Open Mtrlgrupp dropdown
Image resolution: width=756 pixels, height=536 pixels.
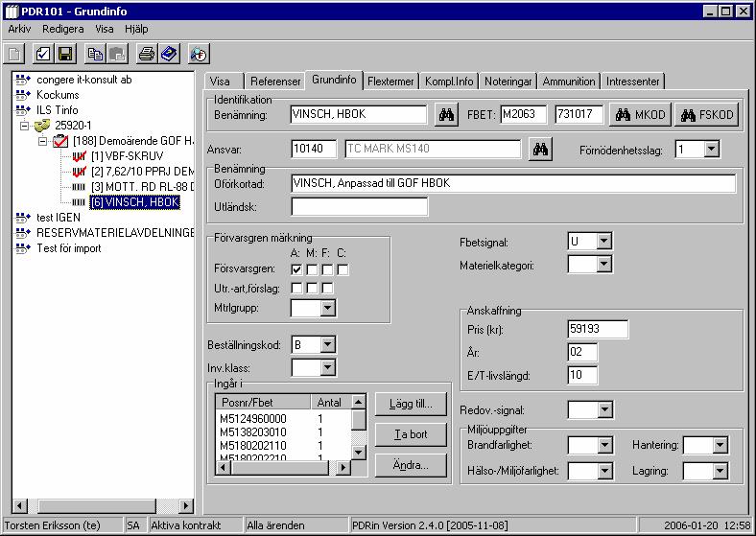[x=328, y=308]
